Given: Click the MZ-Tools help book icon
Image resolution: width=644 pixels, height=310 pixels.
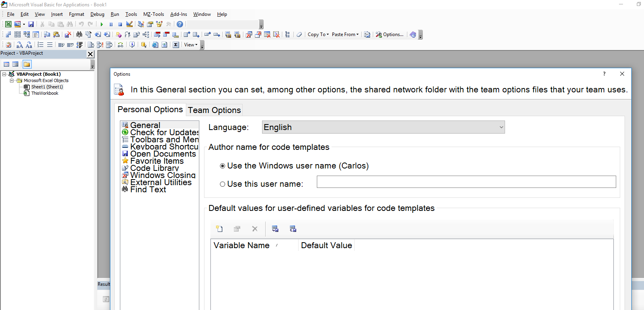Looking at the screenshot, I should click(x=413, y=34).
